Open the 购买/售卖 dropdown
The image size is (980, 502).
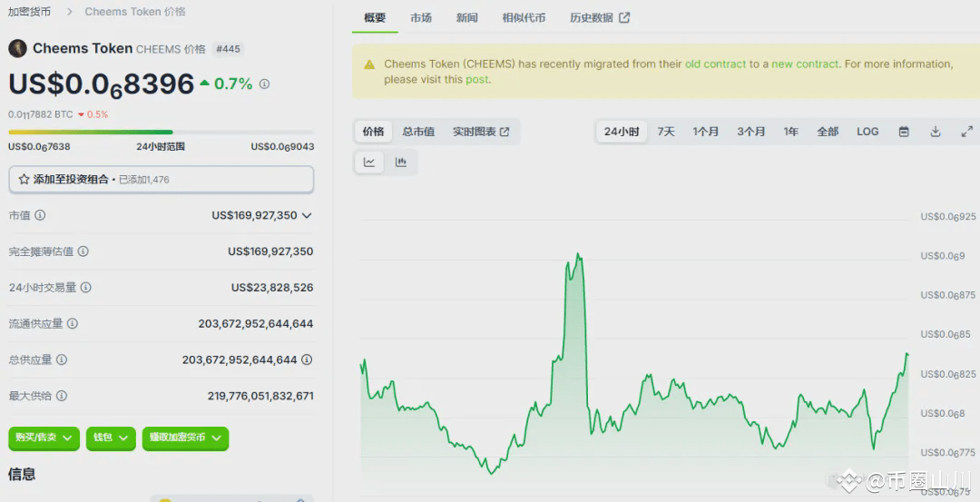coord(44,438)
